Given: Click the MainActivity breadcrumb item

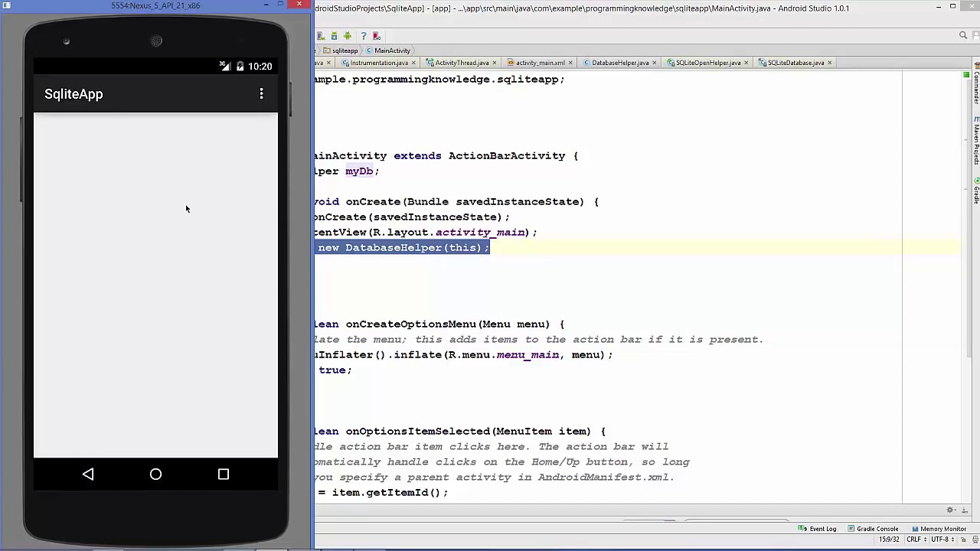Looking at the screenshot, I should [x=388, y=51].
